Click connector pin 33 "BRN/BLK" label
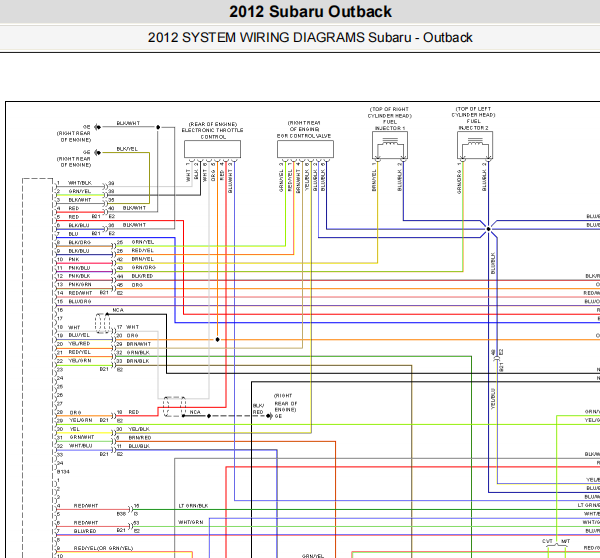Viewport: 600px width, 558px height. (x=138, y=361)
